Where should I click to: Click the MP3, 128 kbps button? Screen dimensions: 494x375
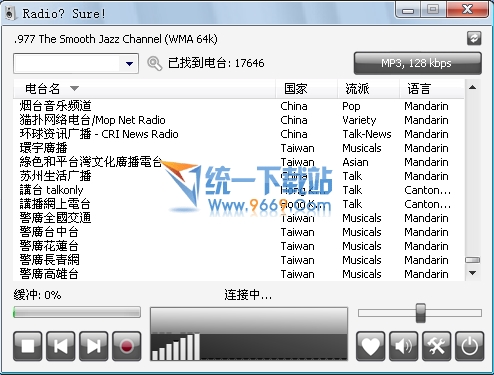(417, 63)
